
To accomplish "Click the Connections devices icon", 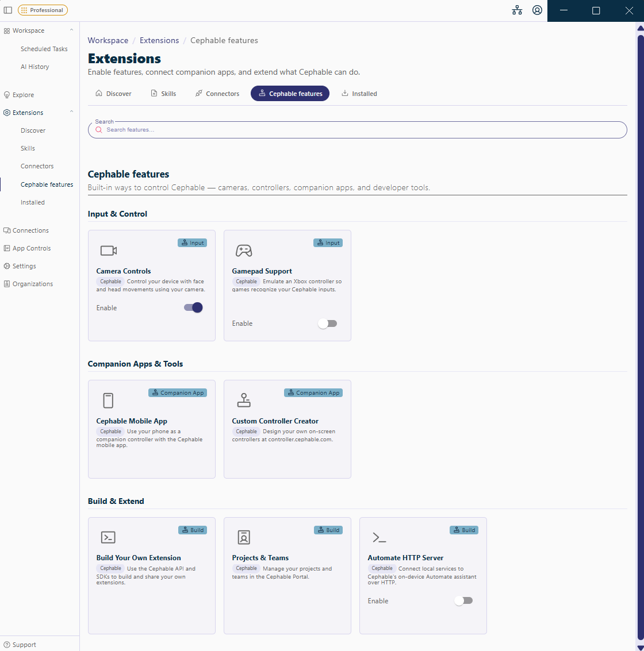I will click(x=7, y=230).
